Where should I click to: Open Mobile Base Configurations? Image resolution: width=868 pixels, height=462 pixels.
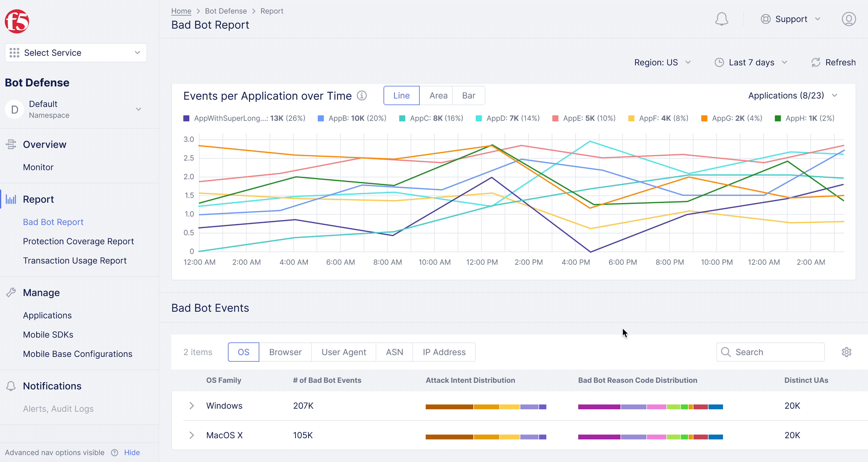77,354
